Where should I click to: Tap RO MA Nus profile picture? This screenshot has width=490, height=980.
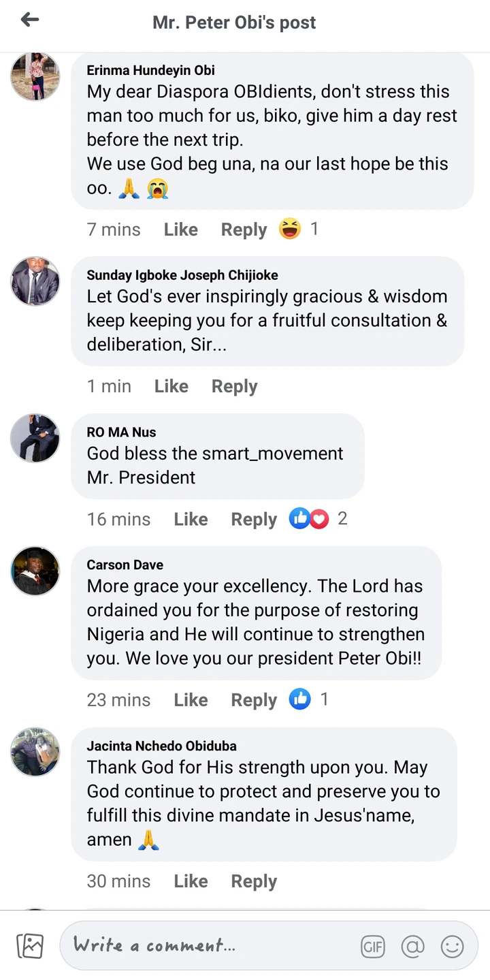[x=35, y=438]
